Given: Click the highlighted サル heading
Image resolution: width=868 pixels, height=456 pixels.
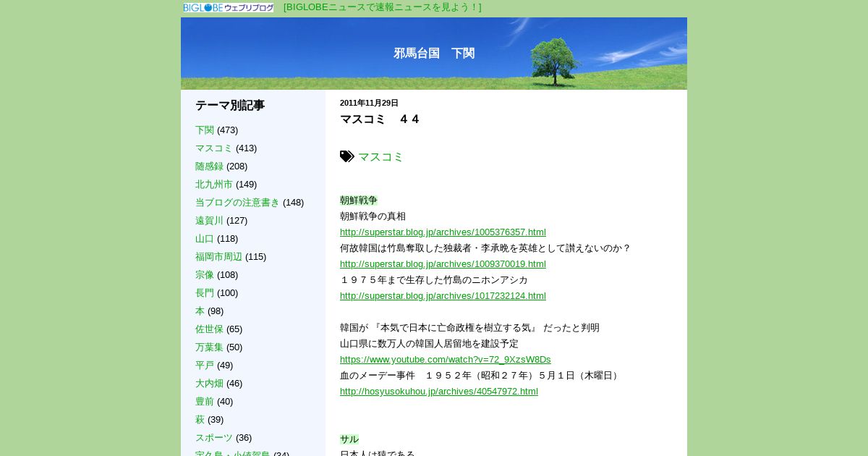Looking at the screenshot, I should (349, 439).
